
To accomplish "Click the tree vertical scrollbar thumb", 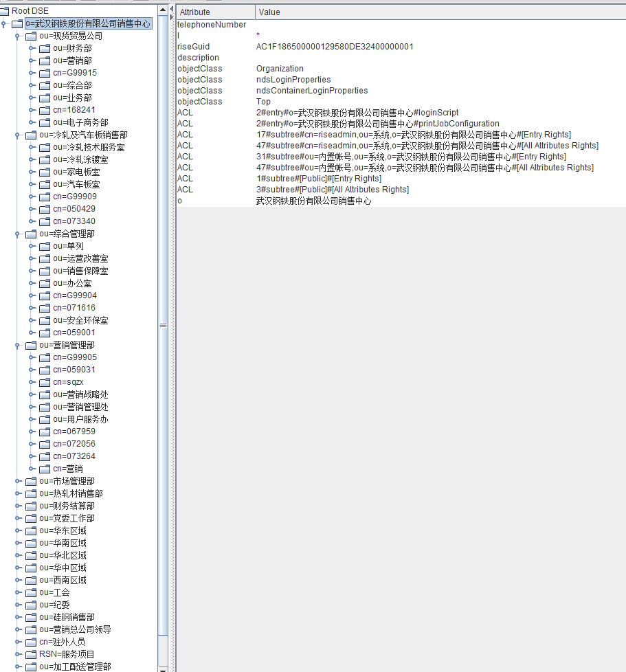I will (163, 325).
